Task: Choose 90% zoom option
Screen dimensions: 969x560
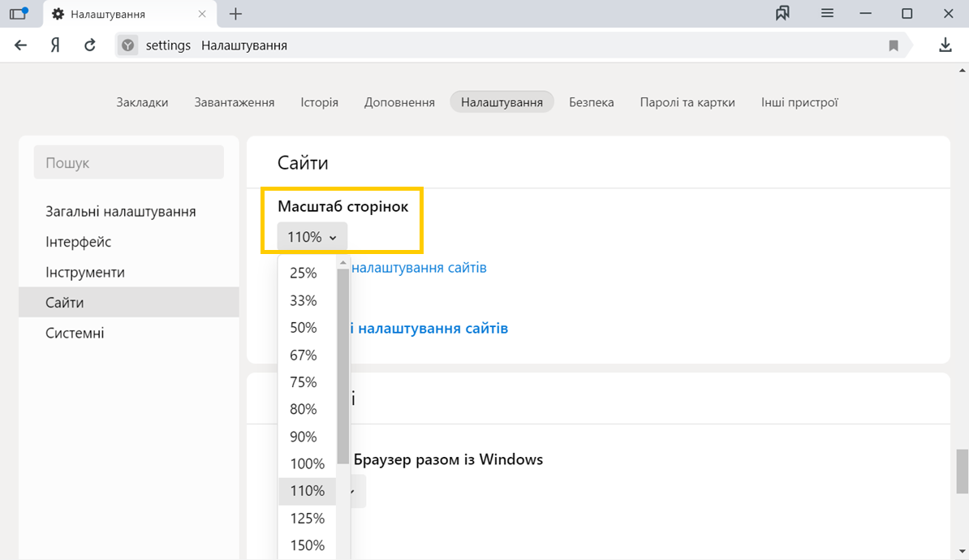Action: (x=307, y=437)
